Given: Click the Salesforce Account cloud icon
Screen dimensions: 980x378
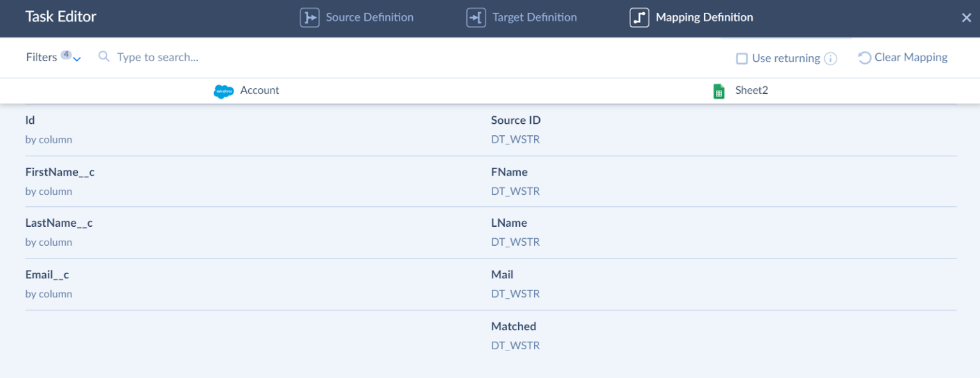Looking at the screenshot, I should click(x=223, y=91).
